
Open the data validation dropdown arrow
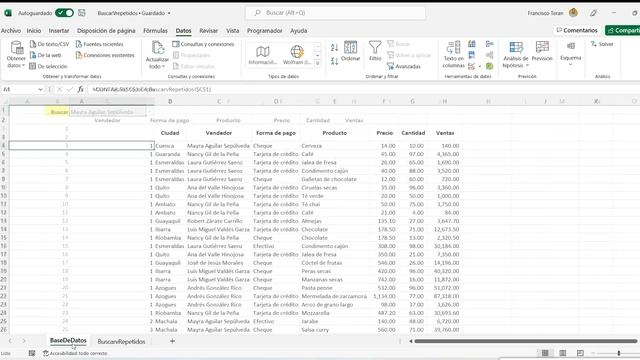coord(480,66)
